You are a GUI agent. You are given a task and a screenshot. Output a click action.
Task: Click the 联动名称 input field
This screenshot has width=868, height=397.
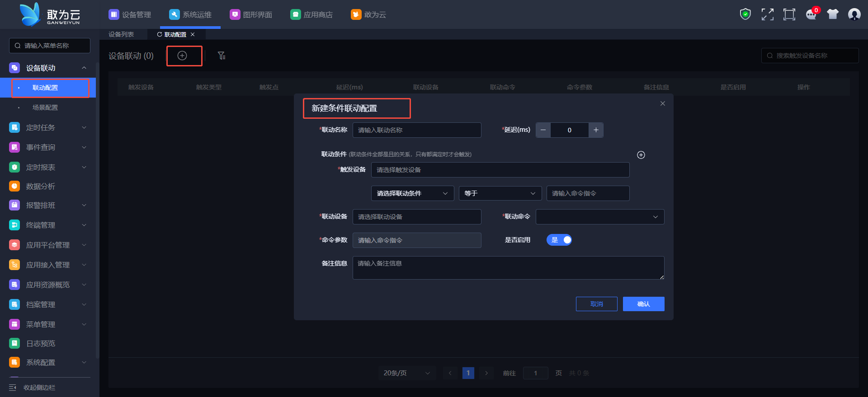point(416,130)
